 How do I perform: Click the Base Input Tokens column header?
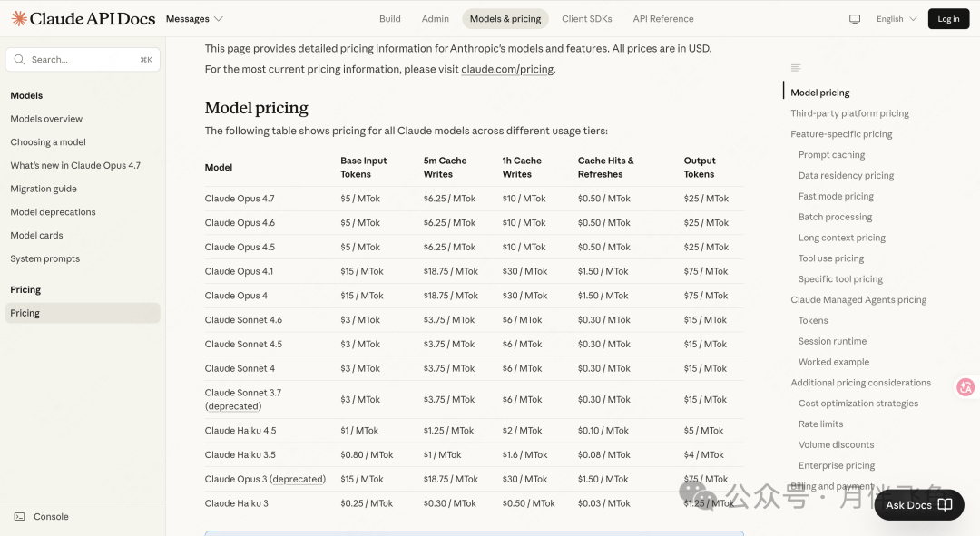click(364, 168)
